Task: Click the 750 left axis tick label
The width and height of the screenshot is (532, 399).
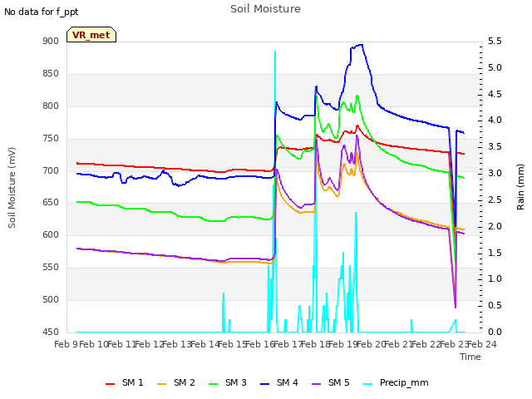Action: 51,139
